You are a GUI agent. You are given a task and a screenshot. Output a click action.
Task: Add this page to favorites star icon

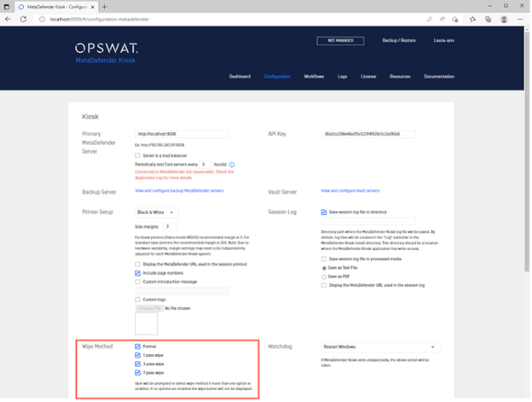[x=455, y=20]
